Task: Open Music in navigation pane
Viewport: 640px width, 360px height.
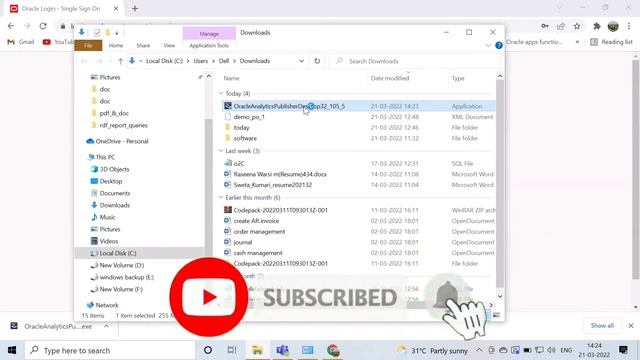Action: pos(107,217)
